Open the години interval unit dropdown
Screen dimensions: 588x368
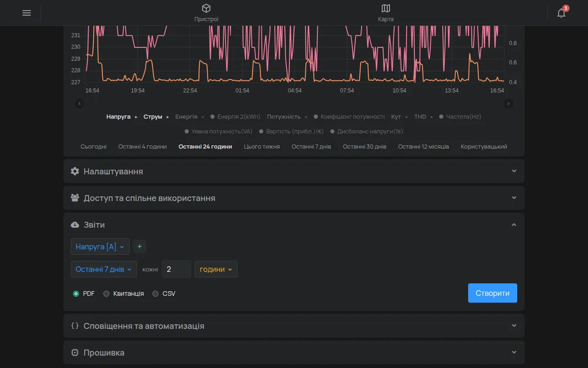(x=216, y=269)
